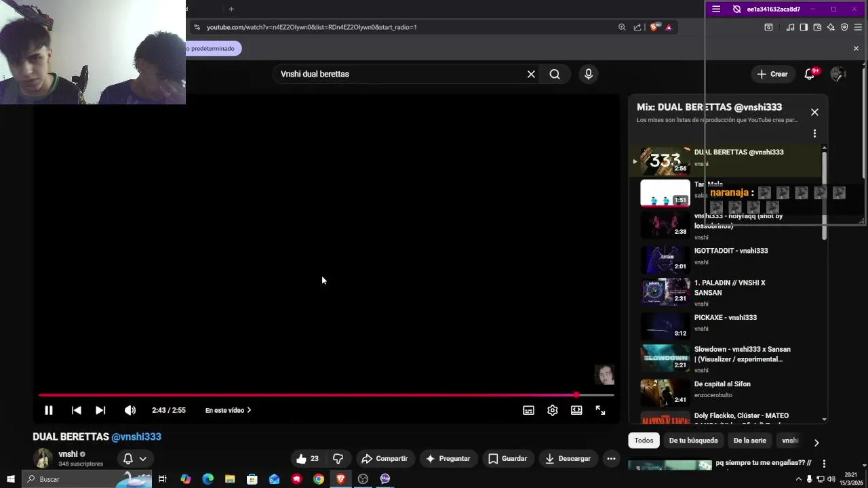This screenshot has height=488, width=868.
Task: Click the magnifier search button
Action: [555, 74]
